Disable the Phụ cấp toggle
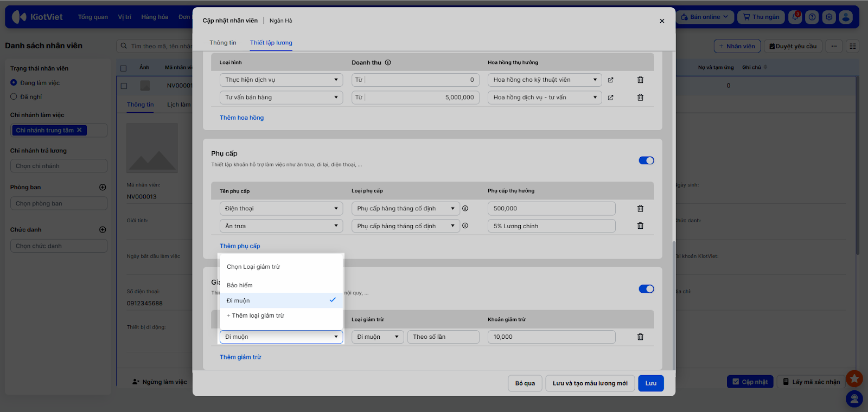The width and height of the screenshot is (868, 412). point(646,160)
